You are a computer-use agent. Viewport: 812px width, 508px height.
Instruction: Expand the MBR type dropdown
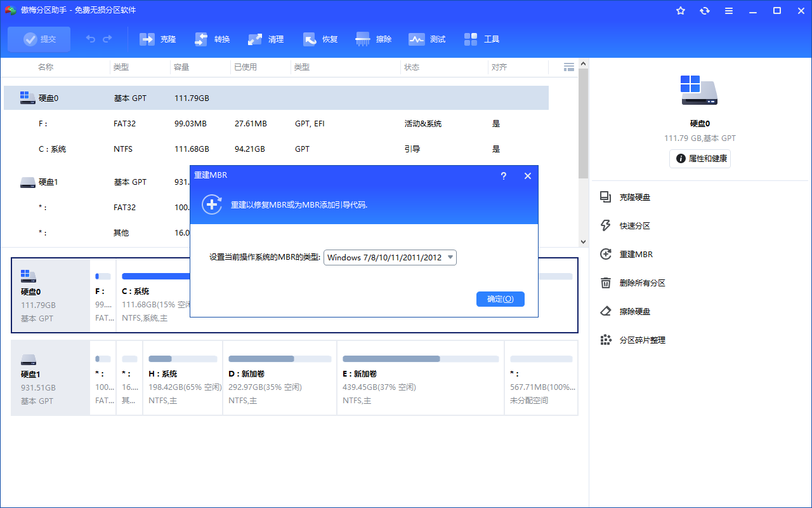[x=450, y=257]
